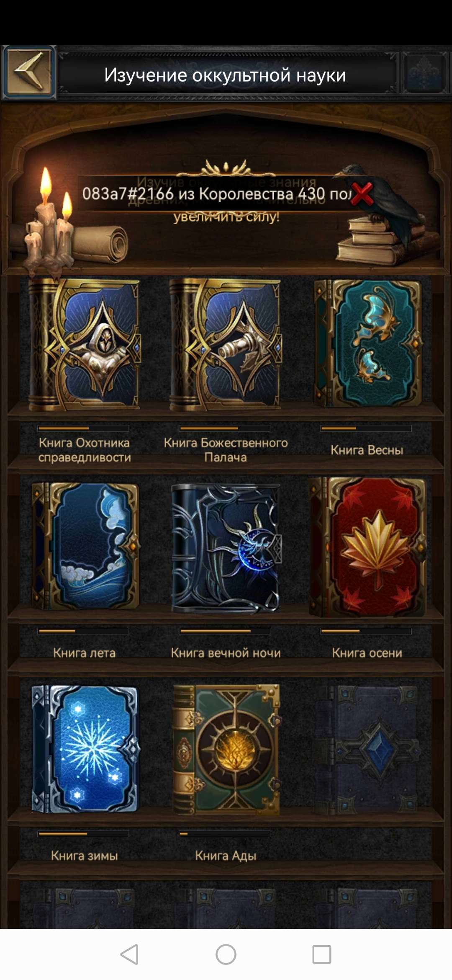This screenshot has height=980, width=452.
Task: Click the Книга вечной ночи label
Action: [x=226, y=652]
